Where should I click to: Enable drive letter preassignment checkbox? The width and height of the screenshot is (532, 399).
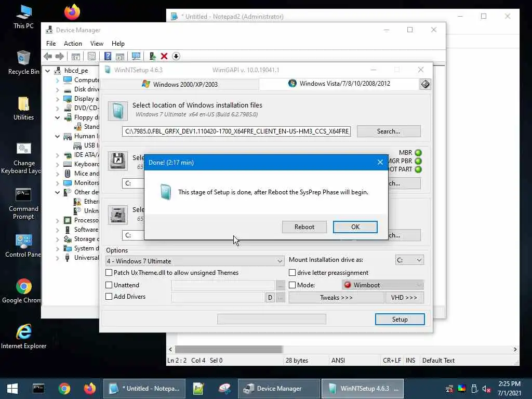tap(292, 273)
